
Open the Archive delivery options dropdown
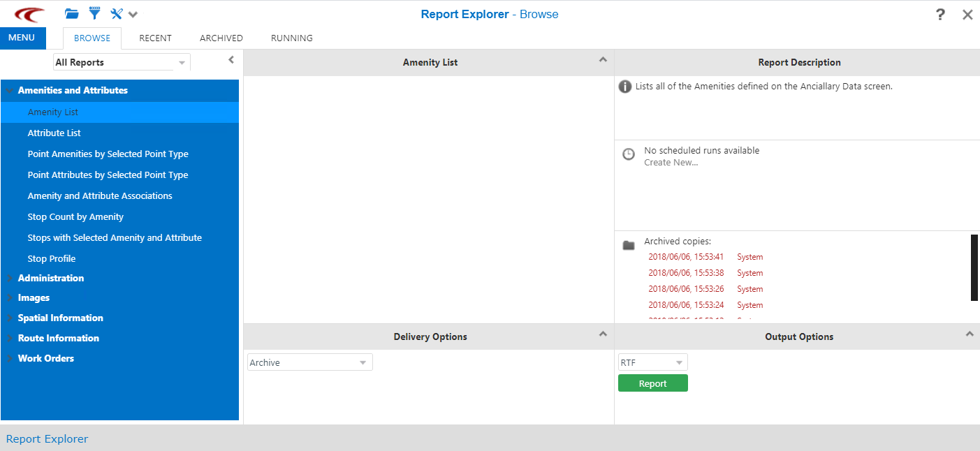363,362
